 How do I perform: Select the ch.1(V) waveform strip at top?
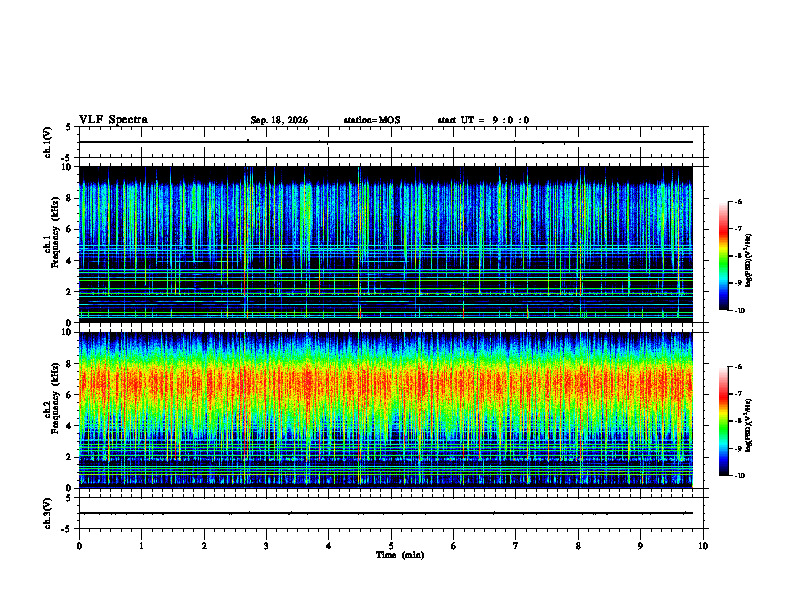pos(391,142)
